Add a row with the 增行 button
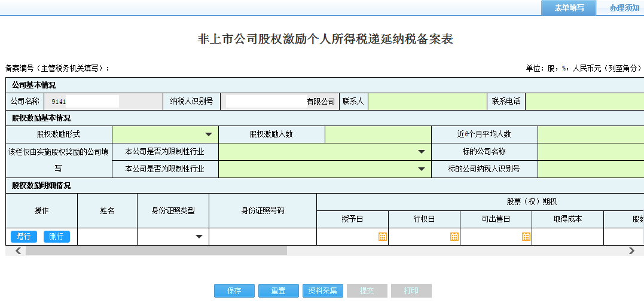The image size is (644, 306). pos(24,237)
